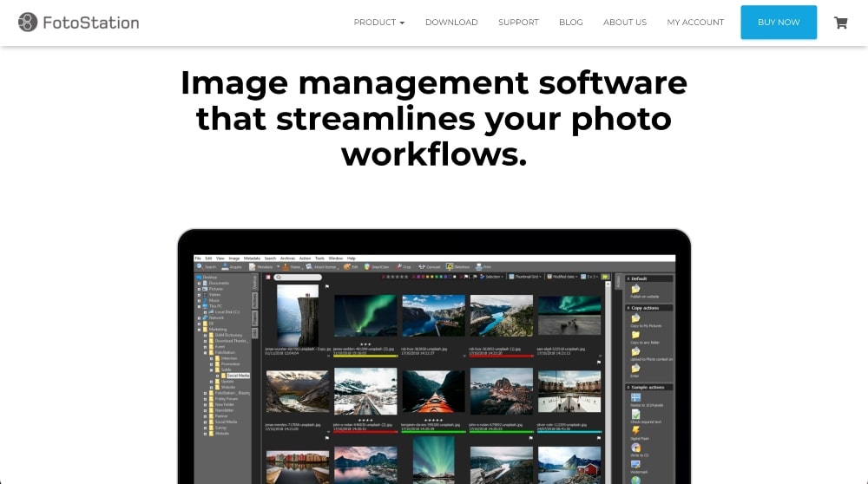Viewport: 868px width, 484px height.
Task: Click the FotoStation logo
Action: (x=78, y=23)
